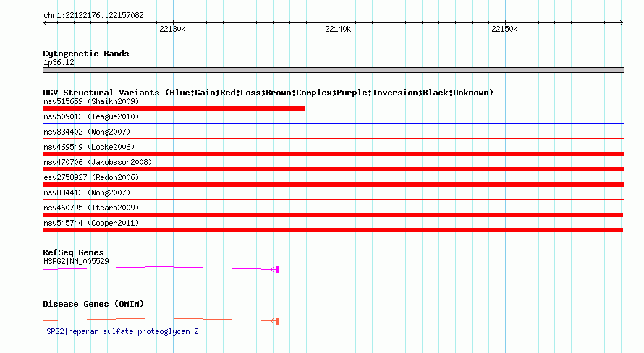The height and width of the screenshot is (353, 644).
Task: Click the 22130k ruler label
Action: pyautogui.click(x=172, y=29)
